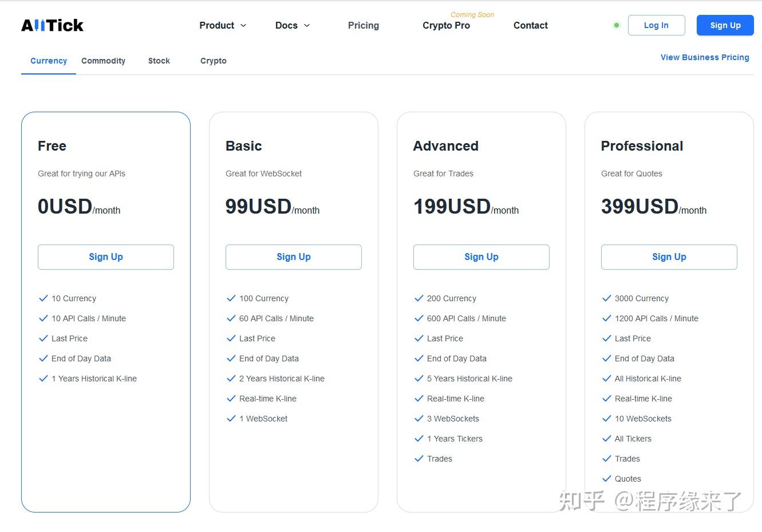
Task: Open the Pricing menu item
Action: pos(363,25)
